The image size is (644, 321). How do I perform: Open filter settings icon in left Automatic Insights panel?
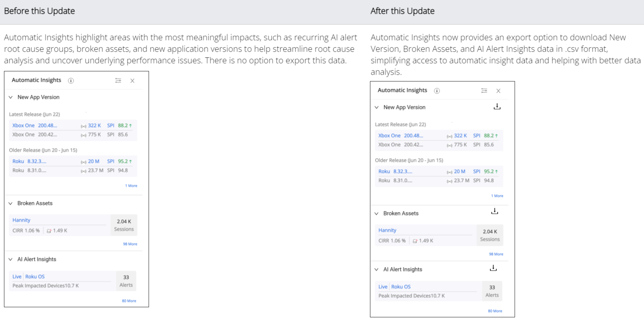pos(118,81)
